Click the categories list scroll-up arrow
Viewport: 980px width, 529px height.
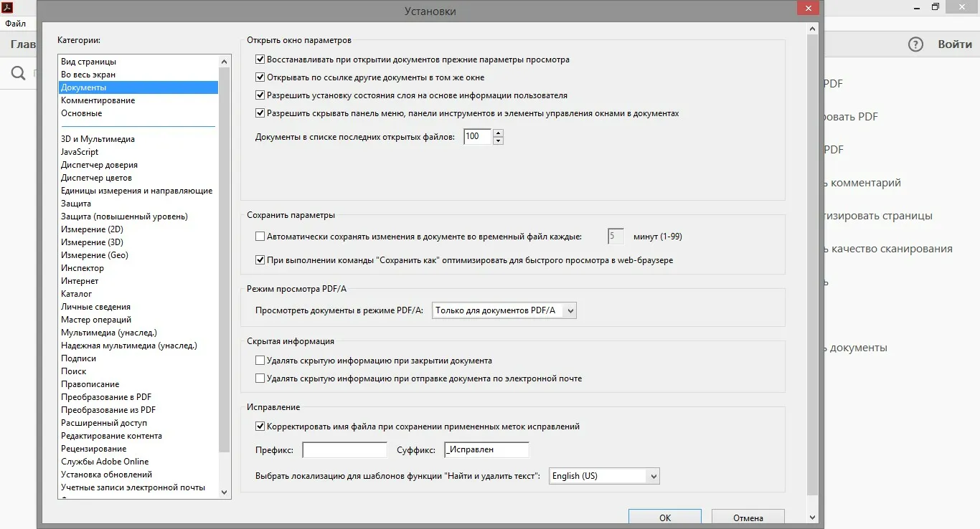pos(224,62)
